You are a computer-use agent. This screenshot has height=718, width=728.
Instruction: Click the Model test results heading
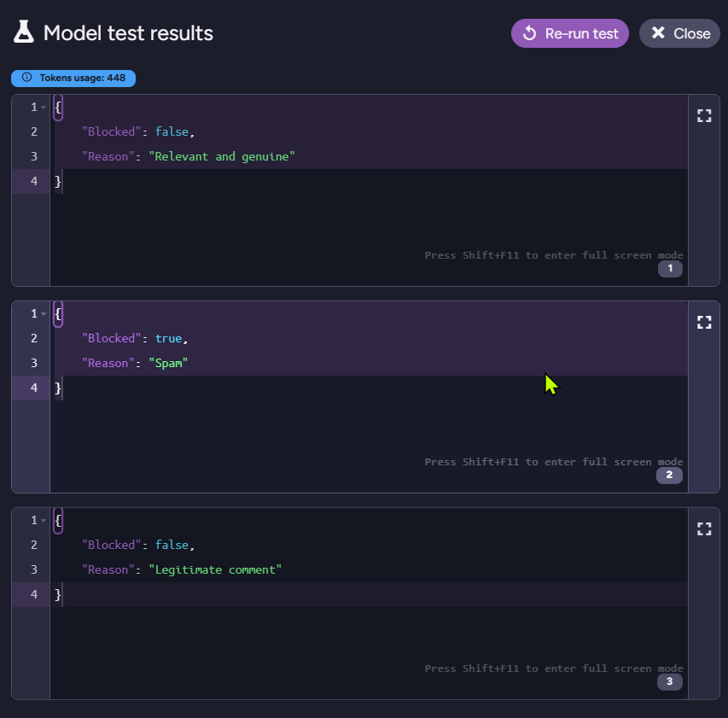(x=128, y=33)
